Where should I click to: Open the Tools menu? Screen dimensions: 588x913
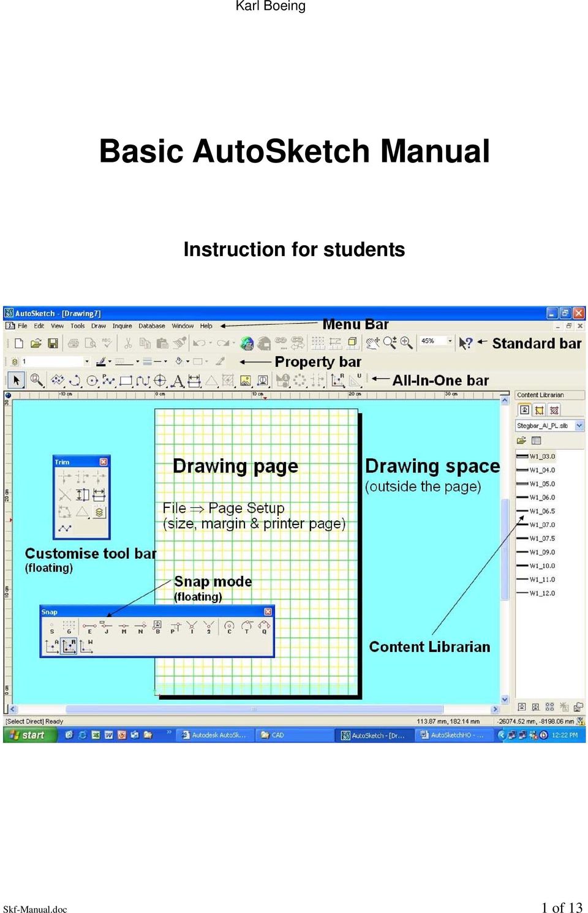pyautogui.click(x=77, y=326)
